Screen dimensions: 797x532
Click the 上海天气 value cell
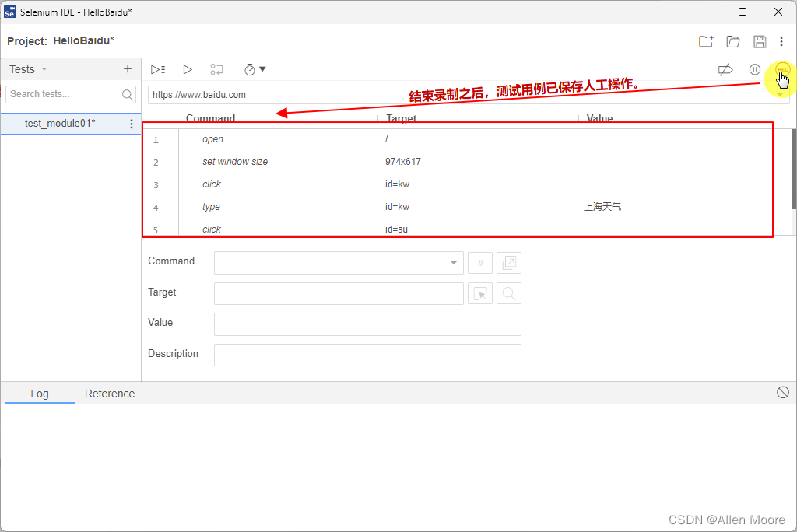602,207
